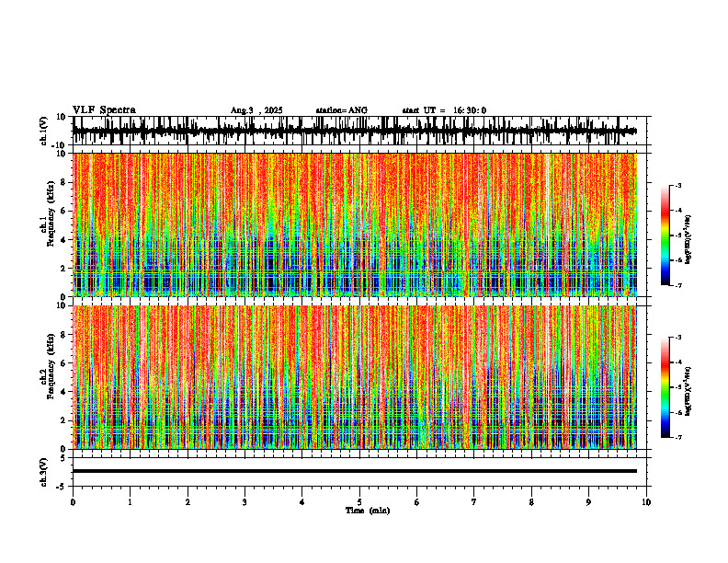Click the "3" tick on the Time axis
The width and height of the screenshot is (728, 563).
[x=245, y=502]
